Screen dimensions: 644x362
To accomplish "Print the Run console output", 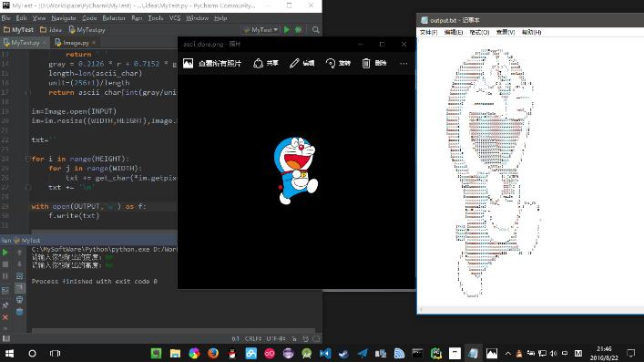I will click(x=19, y=300).
